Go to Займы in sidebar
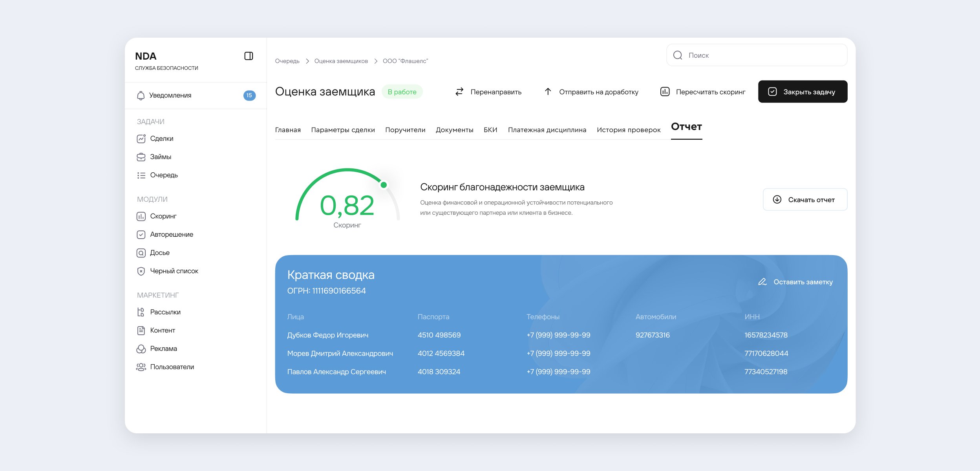Viewport: 980px width, 471px height. pos(160,157)
